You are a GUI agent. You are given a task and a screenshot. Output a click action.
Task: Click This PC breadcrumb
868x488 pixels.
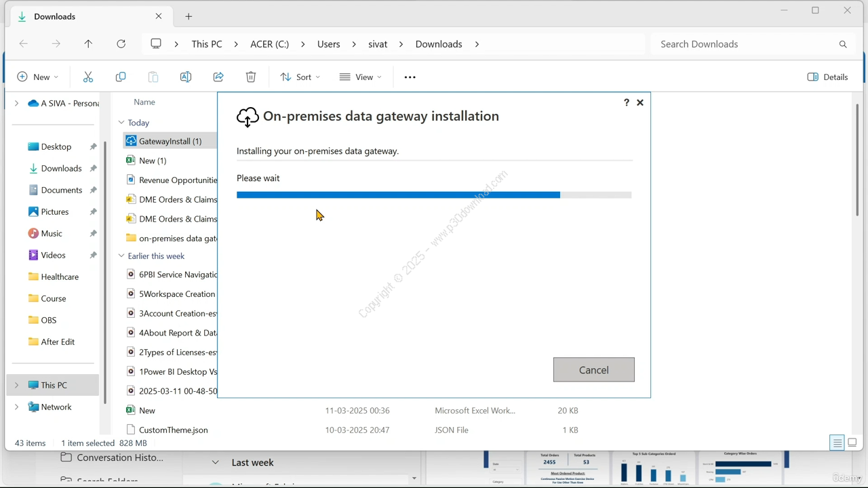point(207,44)
